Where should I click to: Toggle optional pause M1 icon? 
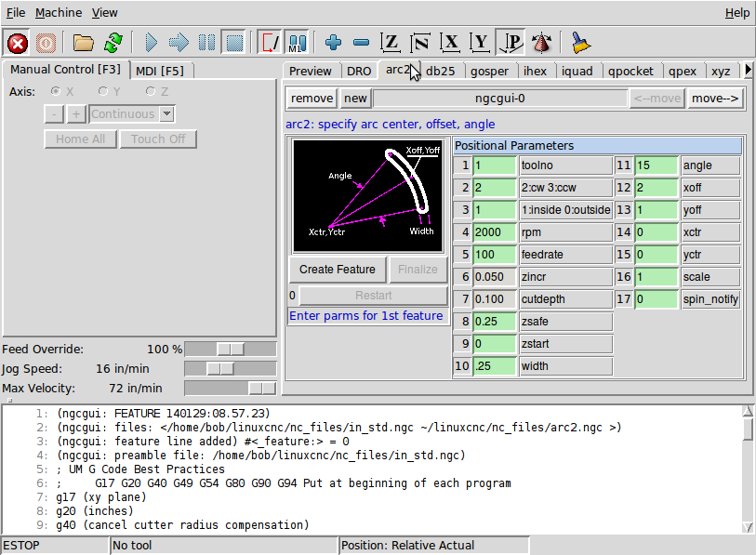pos(298,44)
